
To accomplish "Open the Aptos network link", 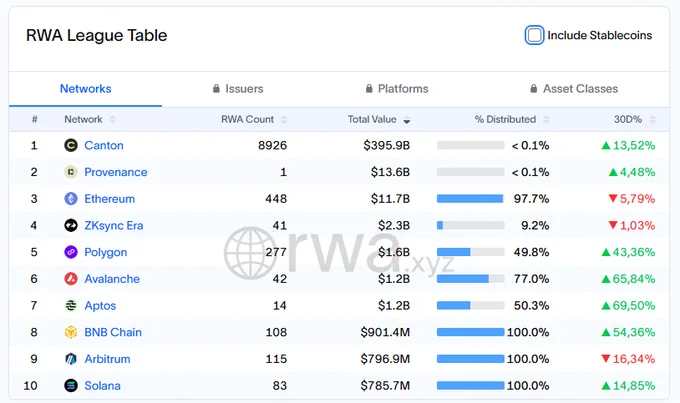I will pyautogui.click(x=100, y=305).
